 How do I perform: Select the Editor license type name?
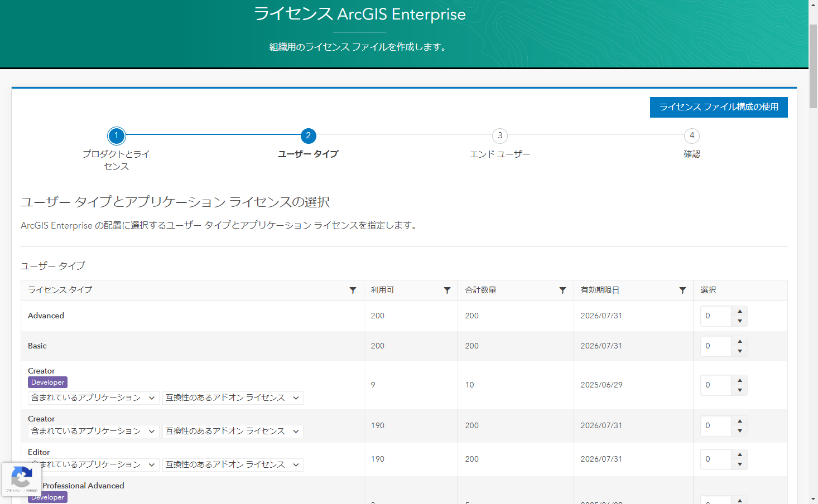[39, 452]
